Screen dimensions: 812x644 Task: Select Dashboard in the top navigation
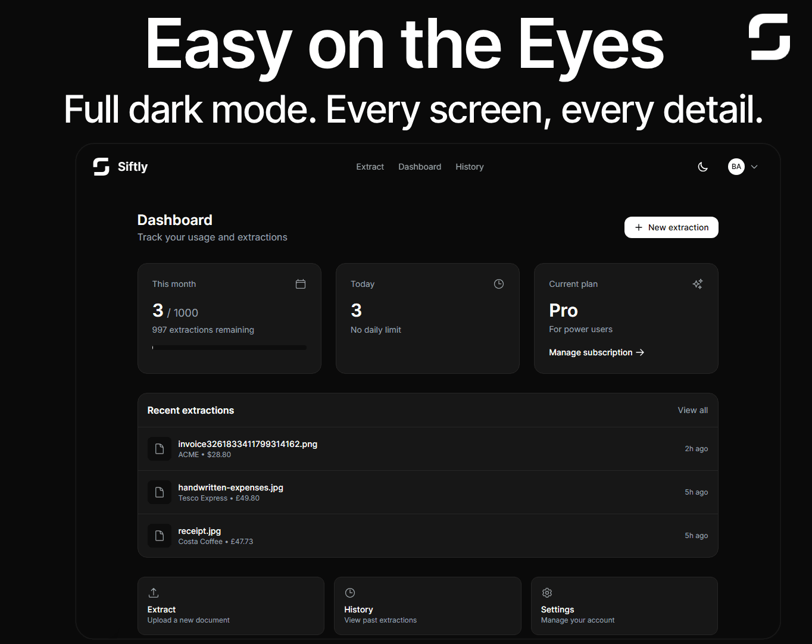[x=420, y=167]
